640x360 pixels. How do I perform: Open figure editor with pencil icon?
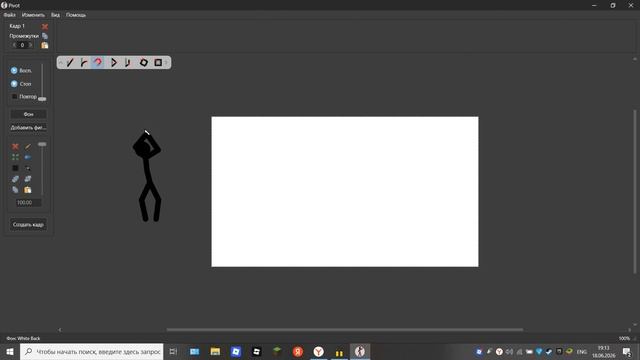click(28, 147)
